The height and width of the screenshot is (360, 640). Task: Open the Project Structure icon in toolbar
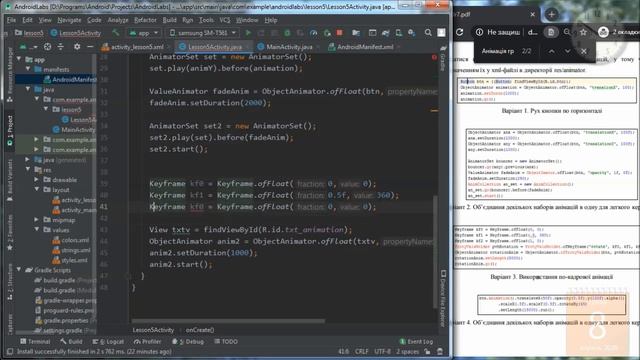(x=356, y=33)
